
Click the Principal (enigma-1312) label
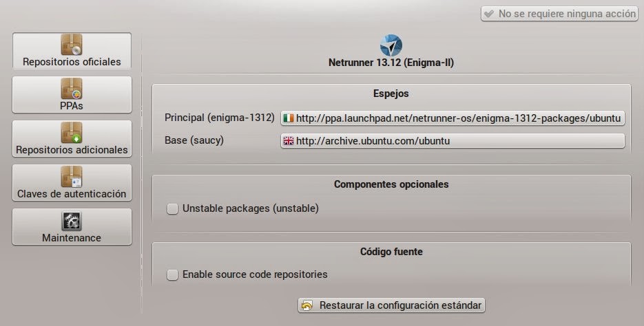coord(219,118)
